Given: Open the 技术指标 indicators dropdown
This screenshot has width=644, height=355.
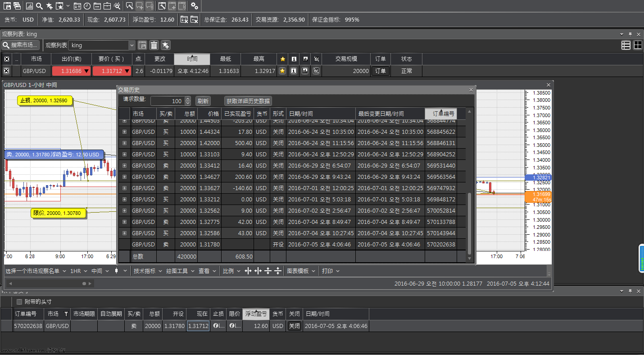Looking at the screenshot, I should (147, 271).
